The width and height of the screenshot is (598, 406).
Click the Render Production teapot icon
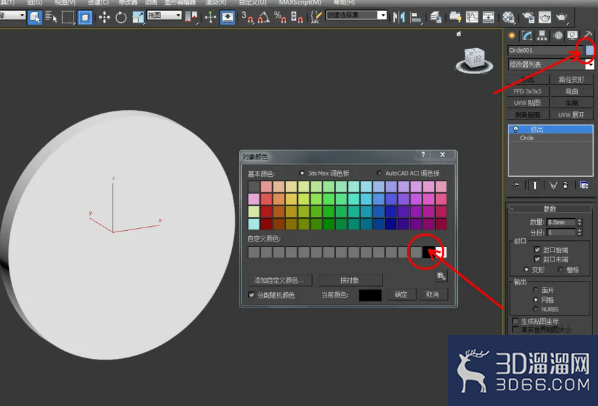561,17
